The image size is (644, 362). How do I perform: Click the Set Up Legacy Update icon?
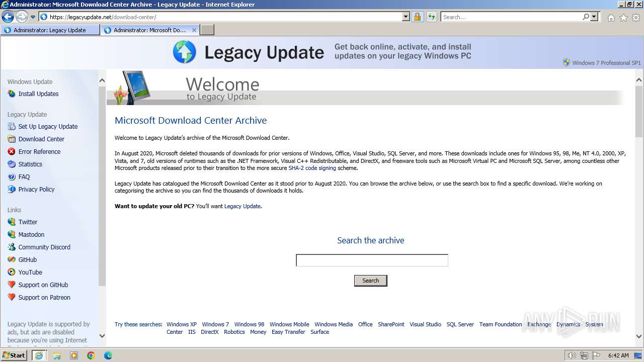(12, 126)
